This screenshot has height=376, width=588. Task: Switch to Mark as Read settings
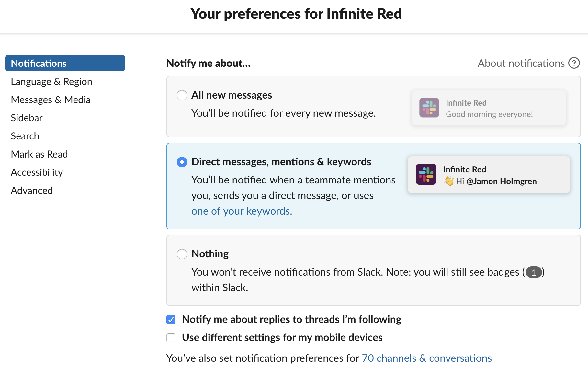coord(39,154)
